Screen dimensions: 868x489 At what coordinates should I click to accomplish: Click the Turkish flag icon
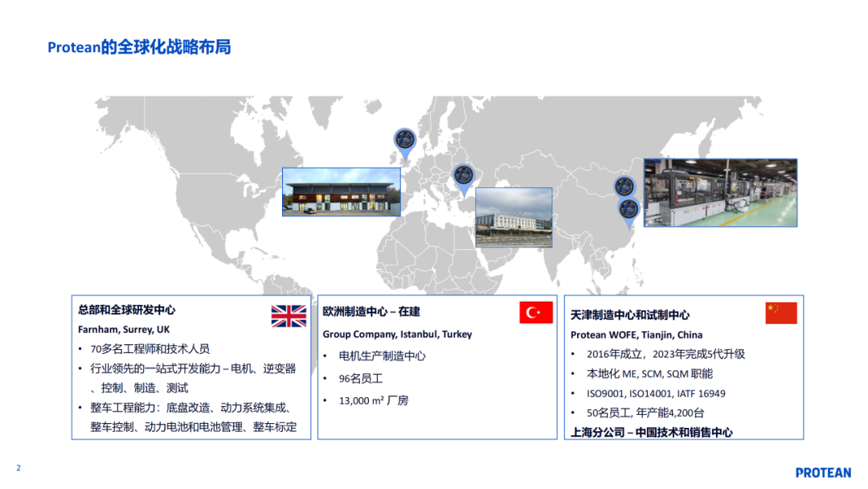[536, 312]
